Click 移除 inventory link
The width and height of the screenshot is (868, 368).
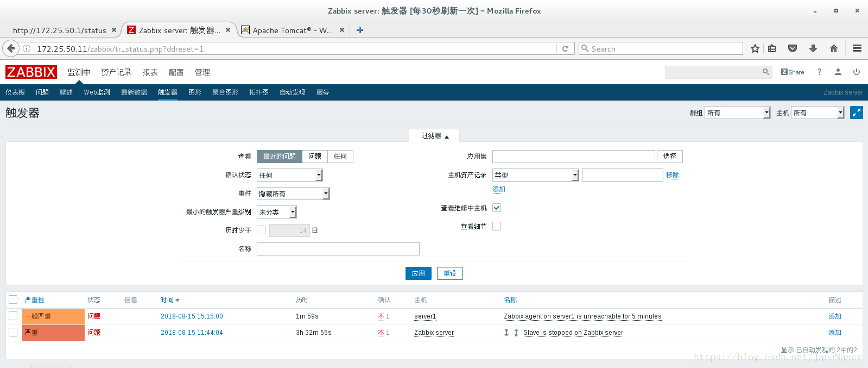point(673,175)
